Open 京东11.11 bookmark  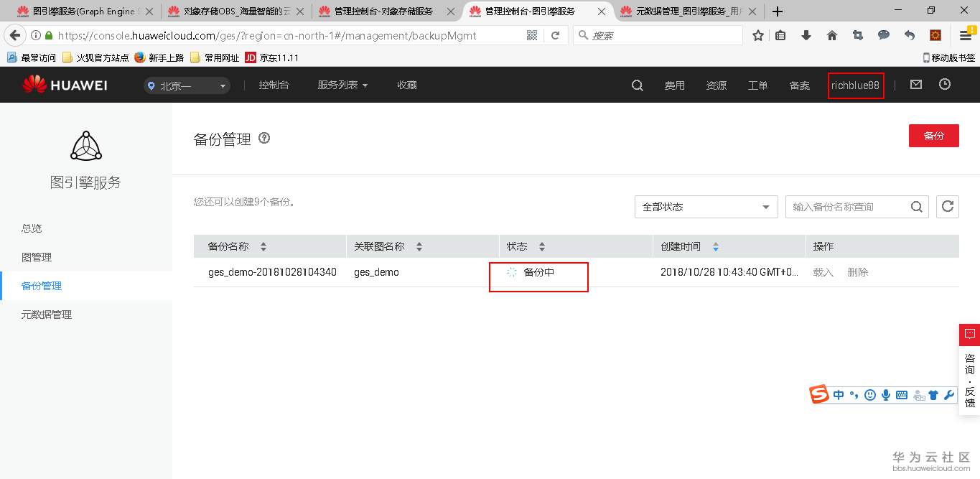pos(271,57)
